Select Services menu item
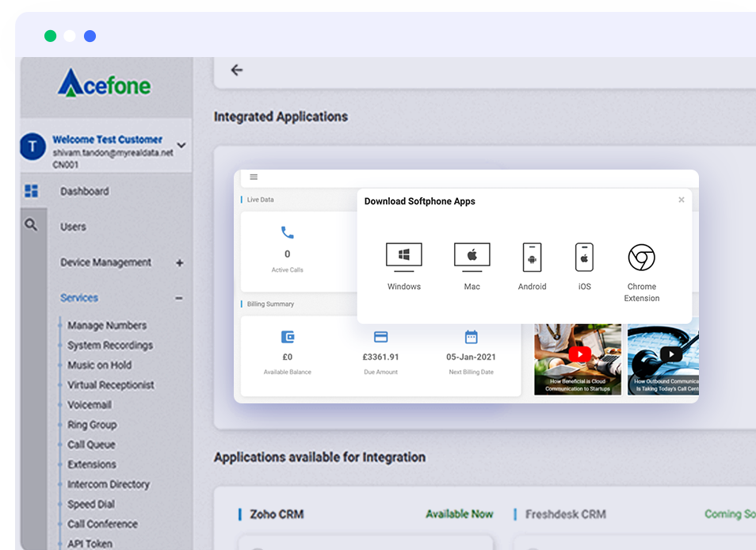756x550 pixels. [79, 298]
